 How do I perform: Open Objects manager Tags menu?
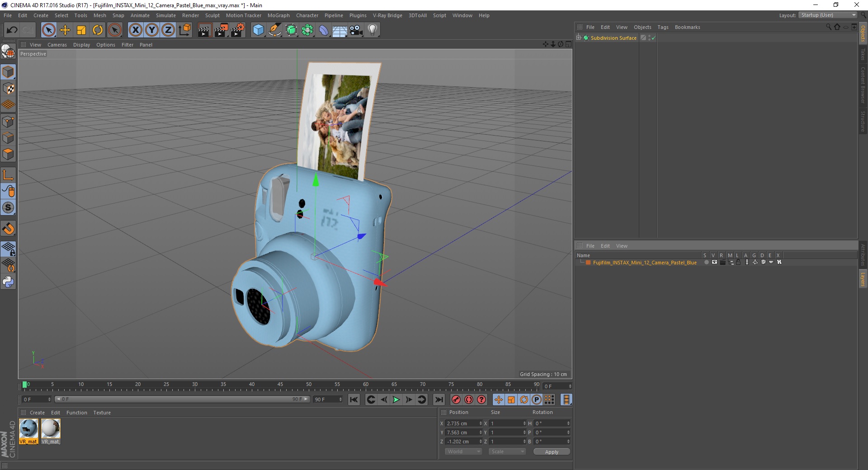tap(663, 27)
